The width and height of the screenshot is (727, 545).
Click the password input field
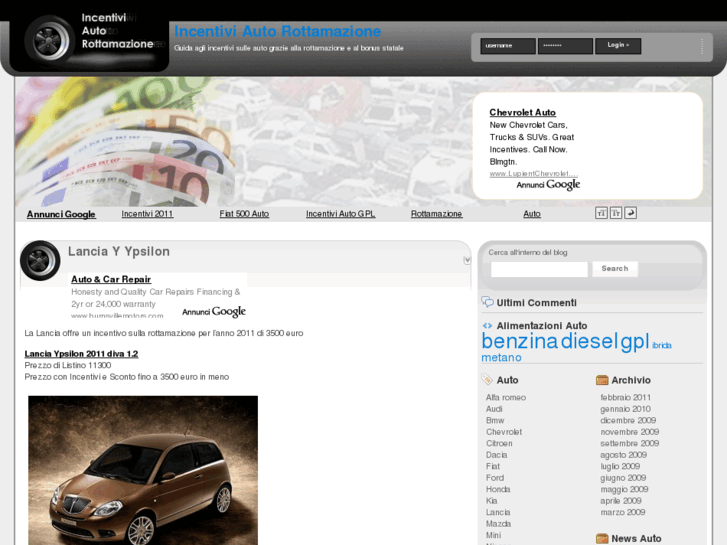(565, 46)
